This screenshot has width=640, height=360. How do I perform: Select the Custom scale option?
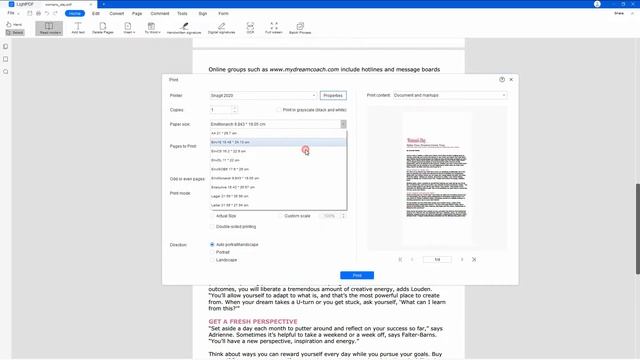(280, 216)
